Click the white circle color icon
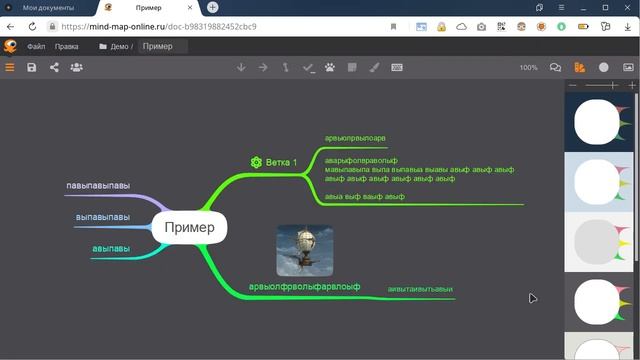This screenshot has height=360, width=640. (x=603, y=67)
